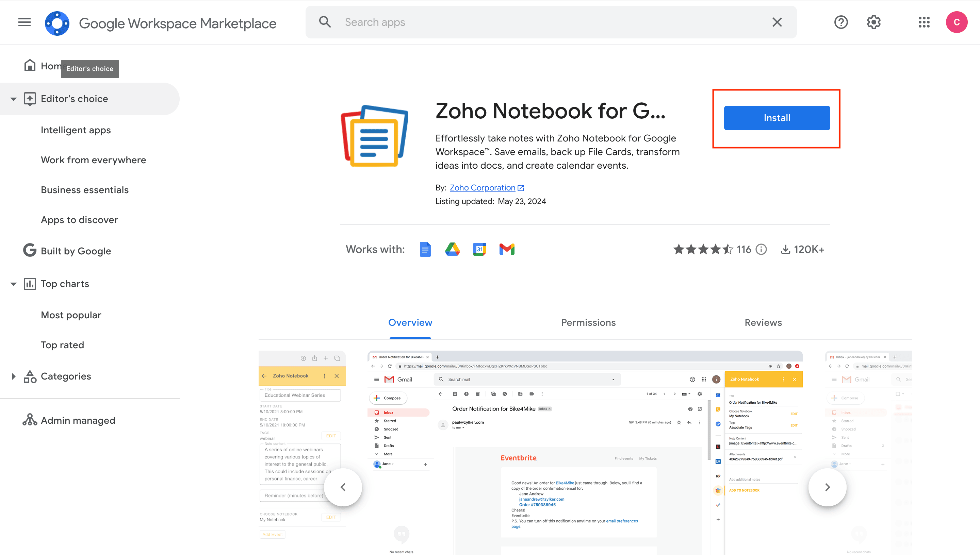Click the Google Calendar icon under Works with

pos(479,249)
